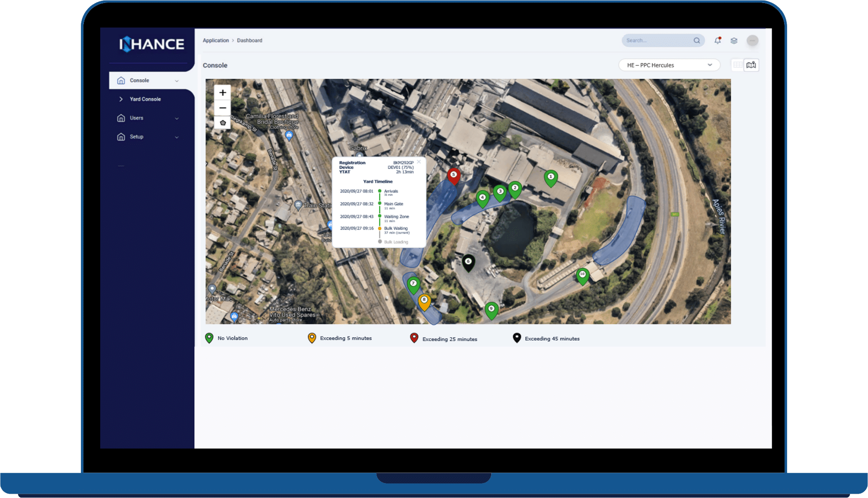
Task: Click the user avatar icon
Action: pos(752,40)
